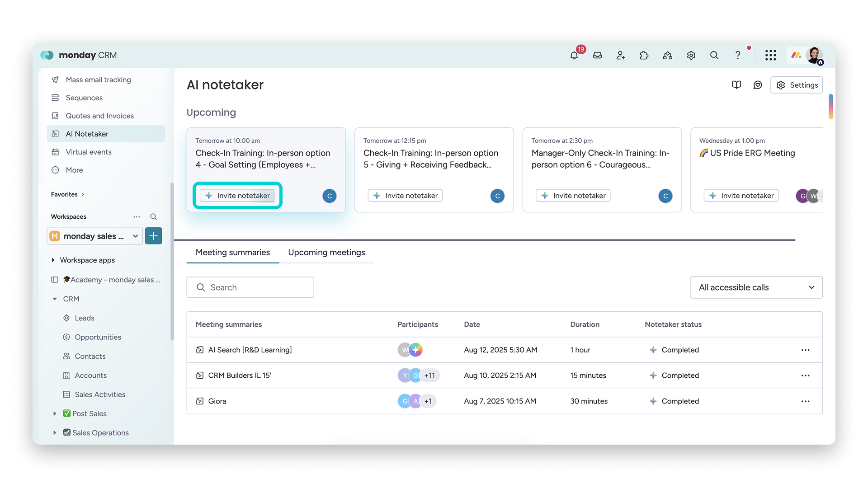Expand the Post Sales folder
The height and width of the screenshot is (488, 868).
click(x=55, y=414)
